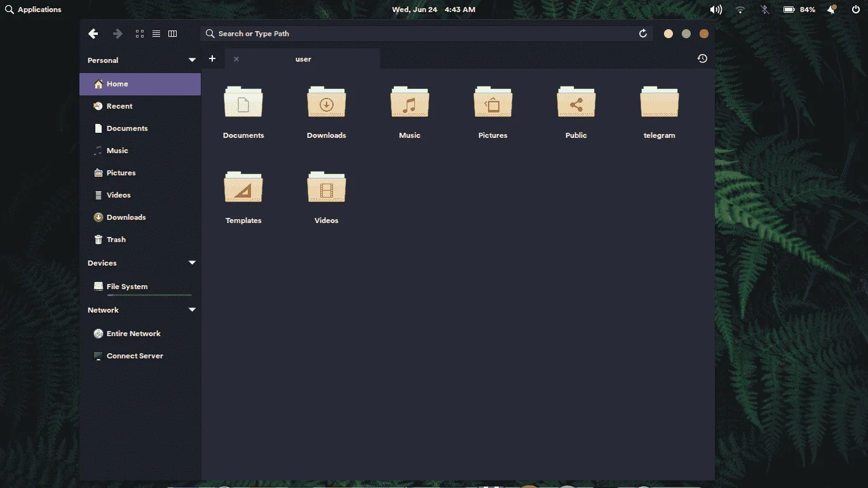
Task: Open the Bluetooth indicator in top bar
Action: click(765, 10)
